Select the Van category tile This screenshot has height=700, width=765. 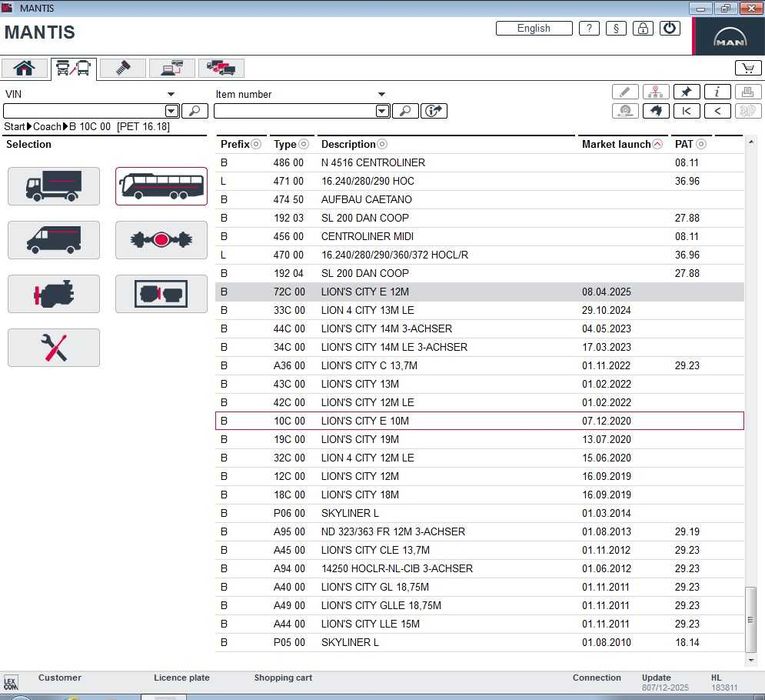(54, 240)
